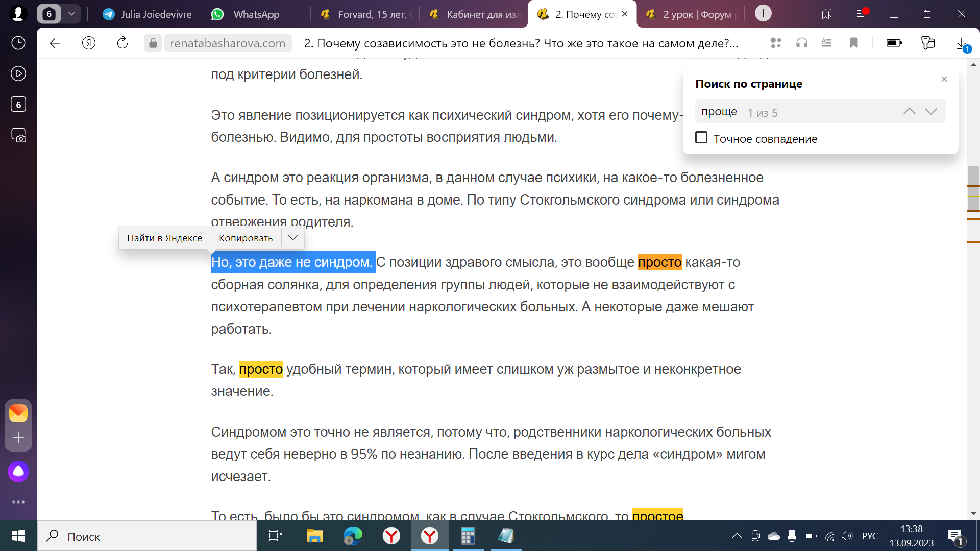Click the page reload icon
The width and height of the screenshot is (980, 551).
(122, 43)
